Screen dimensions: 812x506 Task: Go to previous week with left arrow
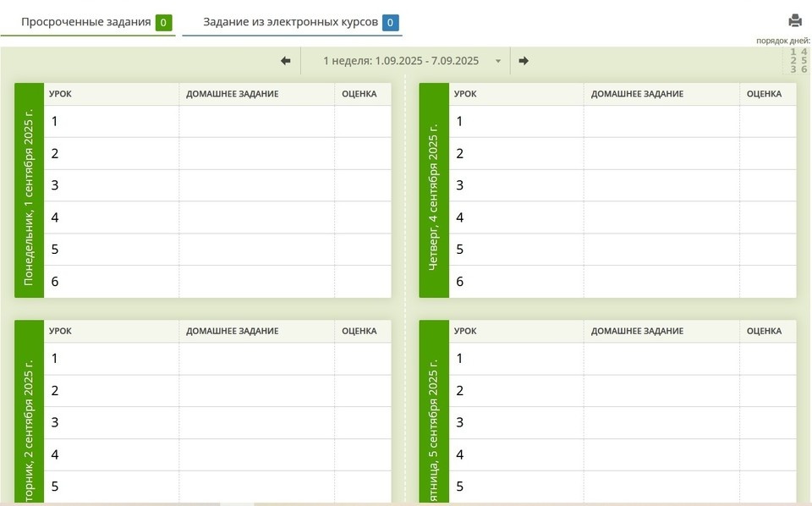click(285, 61)
